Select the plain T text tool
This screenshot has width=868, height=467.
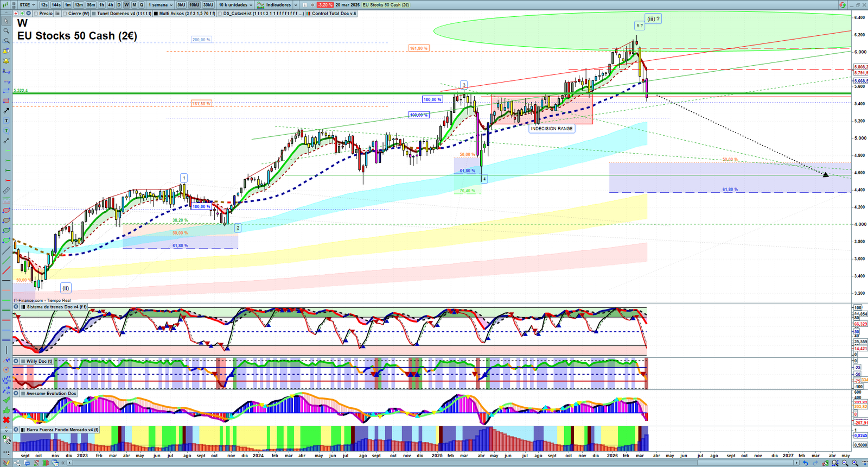tap(7, 121)
